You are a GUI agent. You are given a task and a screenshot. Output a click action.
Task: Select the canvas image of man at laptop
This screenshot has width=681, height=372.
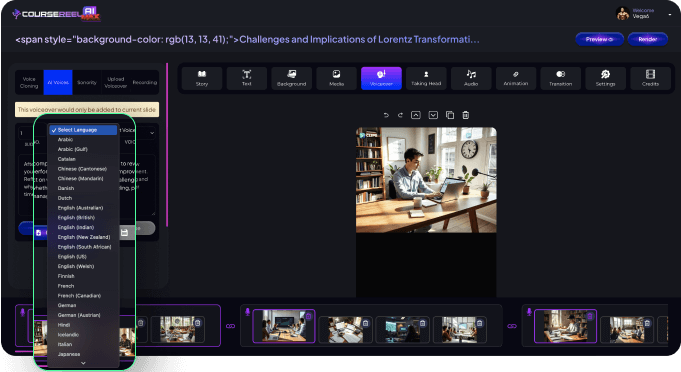pyautogui.click(x=426, y=180)
